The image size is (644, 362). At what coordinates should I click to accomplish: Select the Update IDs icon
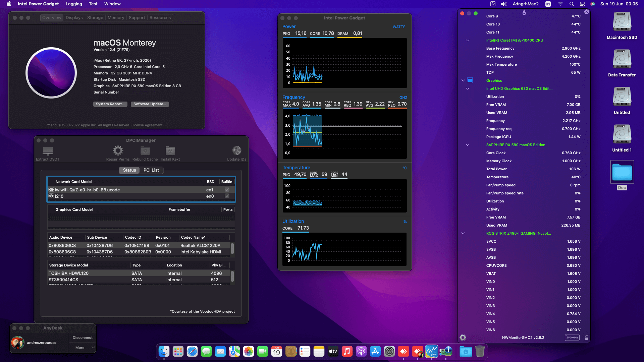pos(236,150)
